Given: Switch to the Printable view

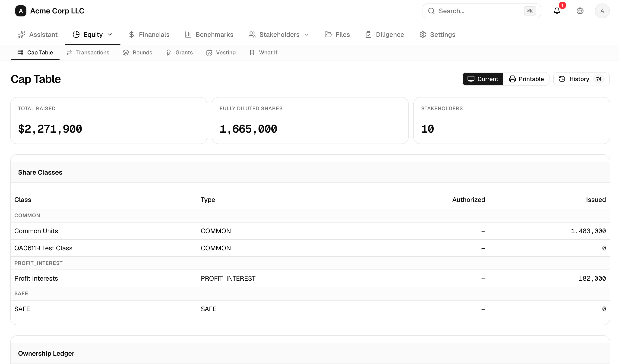Looking at the screenshot, I should (526, 79).
